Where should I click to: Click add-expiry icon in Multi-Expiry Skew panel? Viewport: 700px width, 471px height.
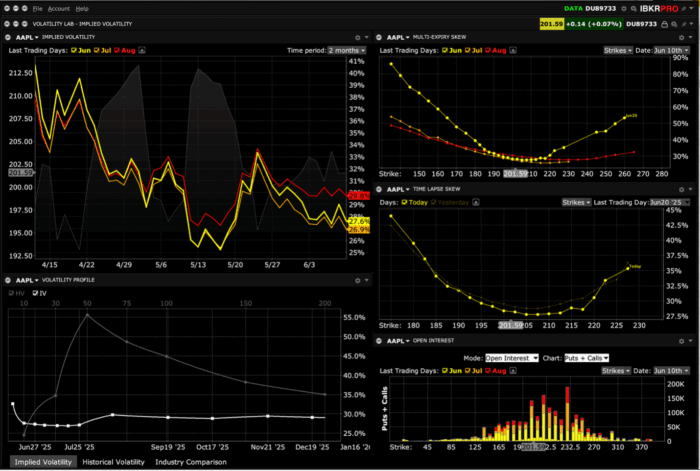[x=513, y=50]
